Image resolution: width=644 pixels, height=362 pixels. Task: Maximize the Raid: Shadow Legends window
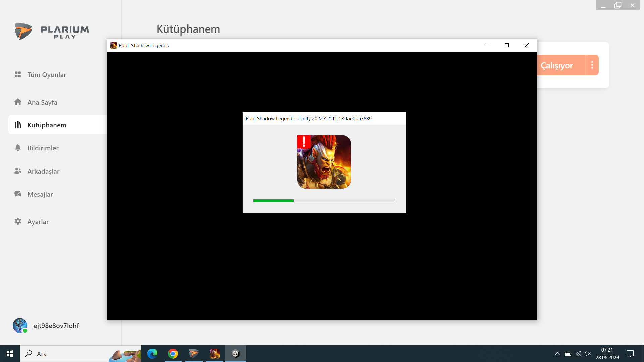[x=507, y=45]
